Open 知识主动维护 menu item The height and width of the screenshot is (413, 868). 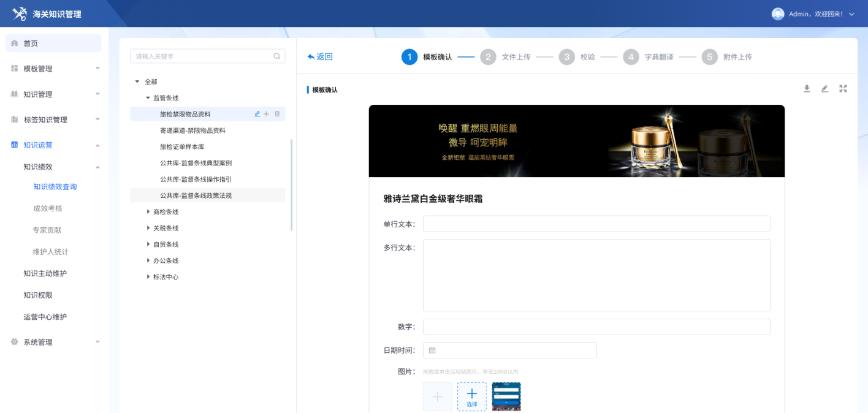[45, 273]
